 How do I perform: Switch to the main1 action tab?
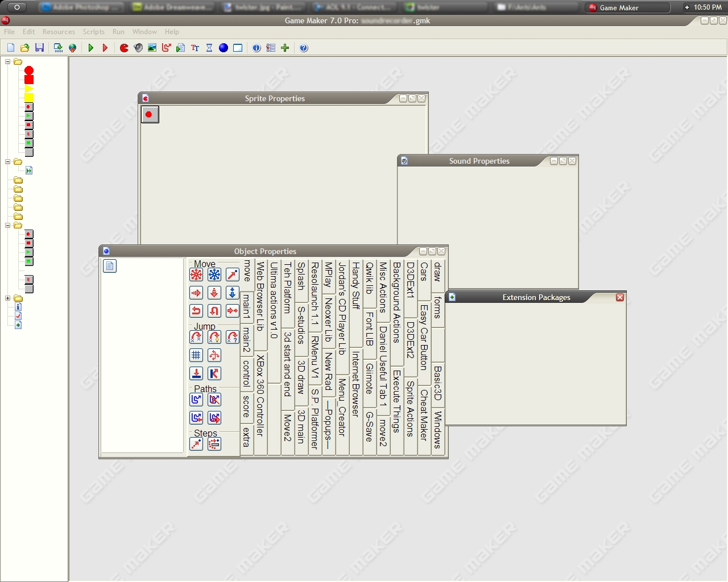(x=247, y=306)
